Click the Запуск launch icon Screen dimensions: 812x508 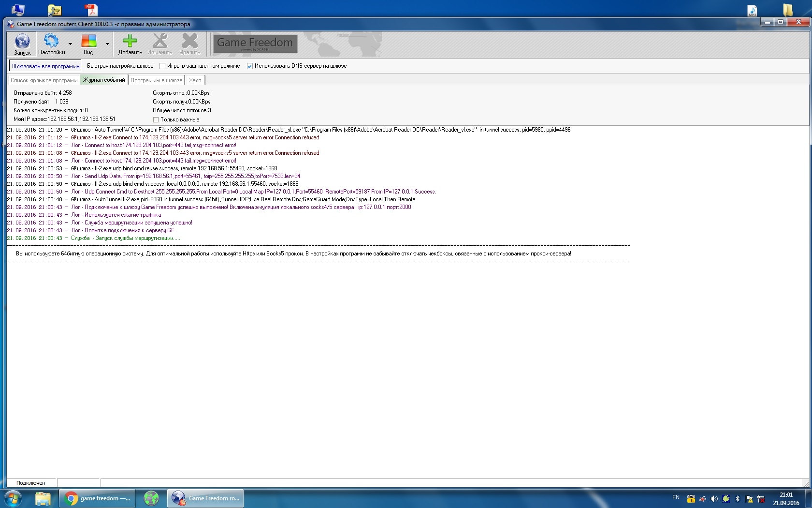tap(22, 42)
